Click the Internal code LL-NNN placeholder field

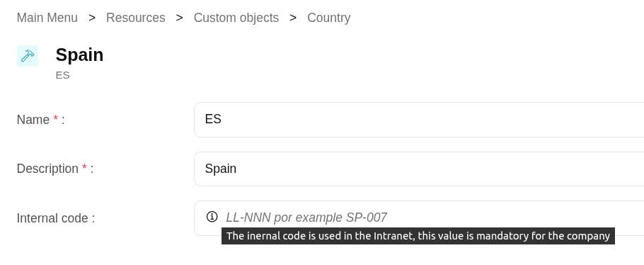pos(419,218)
